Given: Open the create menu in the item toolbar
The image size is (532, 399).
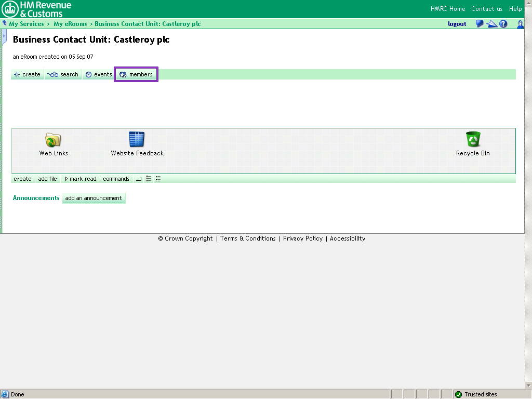Looking at the screenshot, I should click(22, 179).
